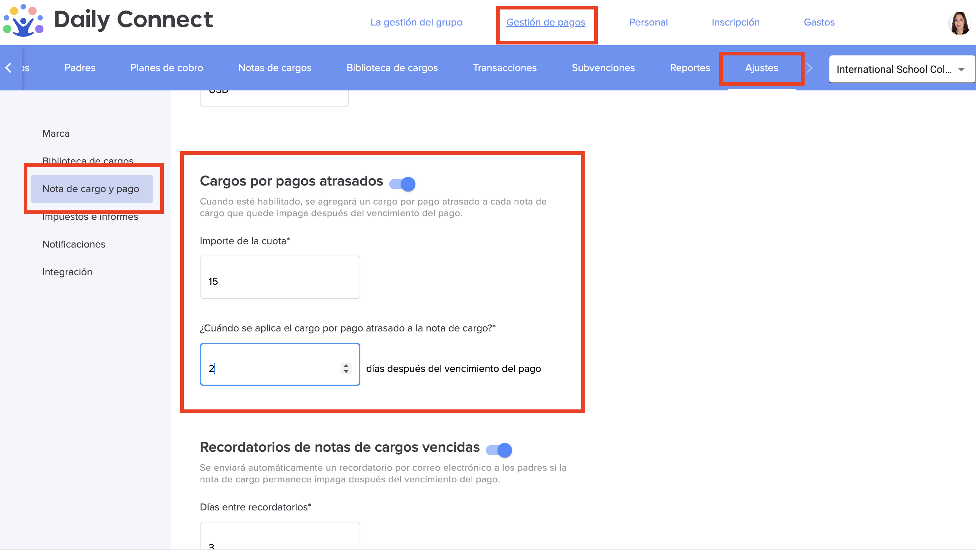Image resolution: width=976 pixels, height=560 pixels.
Task: Disable the Cargos por pagos atrasados toggle
Action: tap(402, 184)
